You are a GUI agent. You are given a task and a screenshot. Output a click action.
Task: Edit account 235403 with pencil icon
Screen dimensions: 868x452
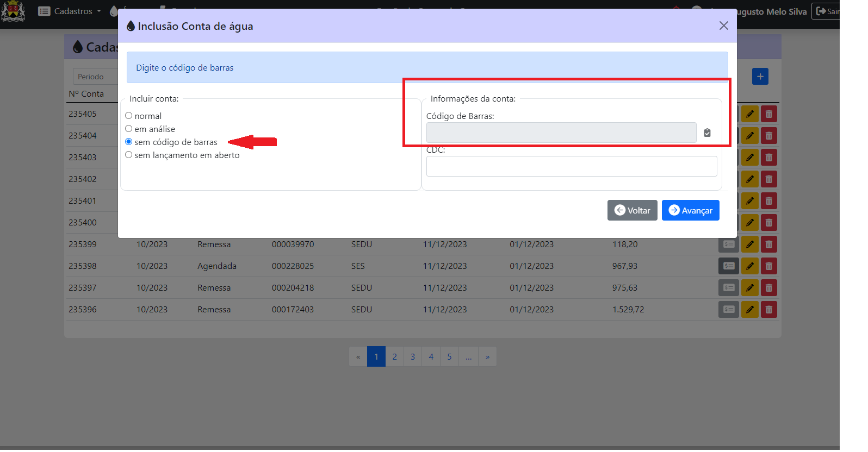pos(750,158)
